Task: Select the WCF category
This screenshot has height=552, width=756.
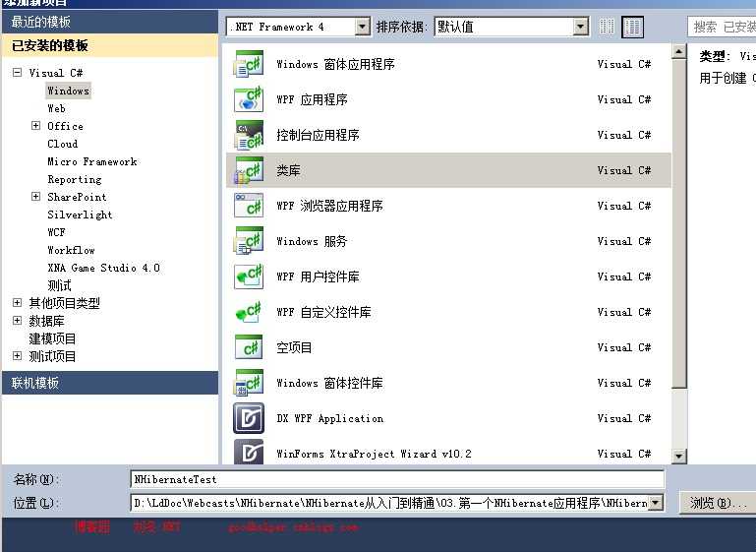Action: (x=56, y=232)
